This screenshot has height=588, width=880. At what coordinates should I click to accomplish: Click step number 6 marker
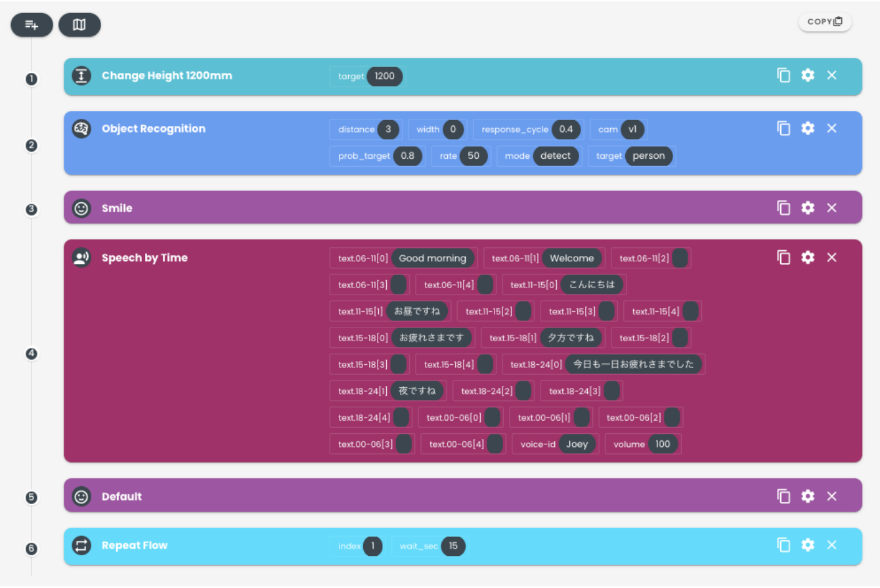tap(31, 549)
